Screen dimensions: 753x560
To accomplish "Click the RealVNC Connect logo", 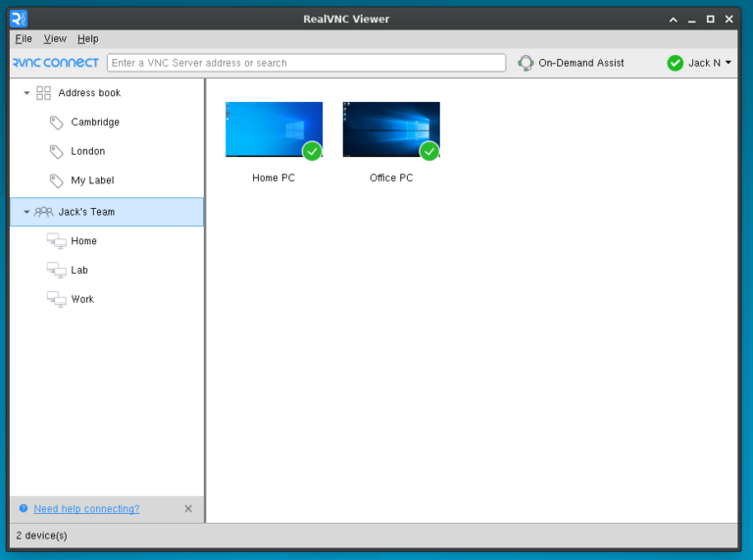I will (56, 63).
